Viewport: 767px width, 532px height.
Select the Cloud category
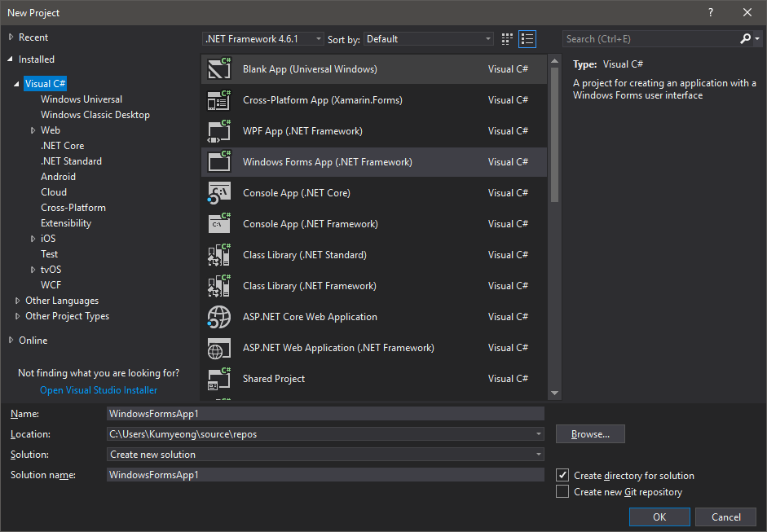coord(54,192)
